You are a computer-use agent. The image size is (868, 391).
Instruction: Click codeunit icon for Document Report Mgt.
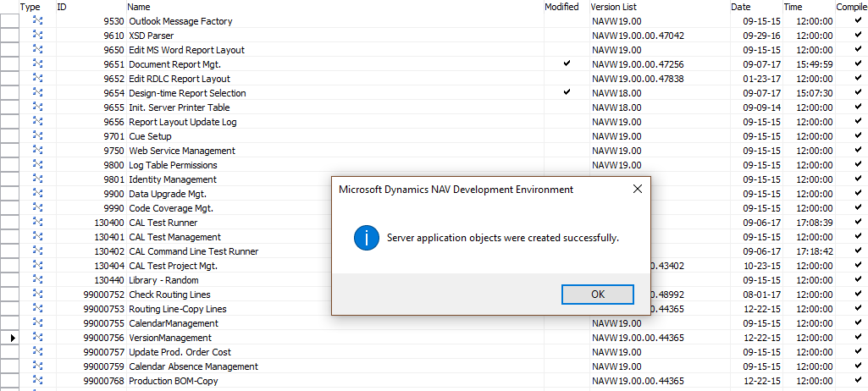(37, 64)
